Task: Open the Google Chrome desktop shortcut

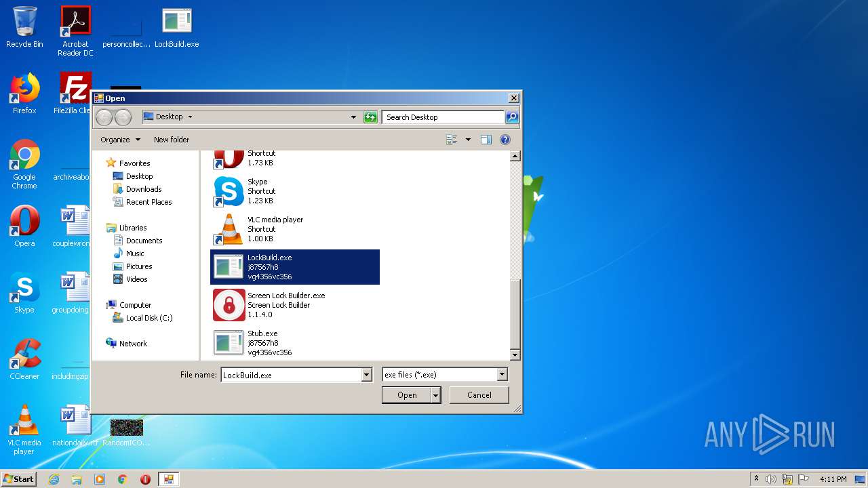Action: point(24,164)
